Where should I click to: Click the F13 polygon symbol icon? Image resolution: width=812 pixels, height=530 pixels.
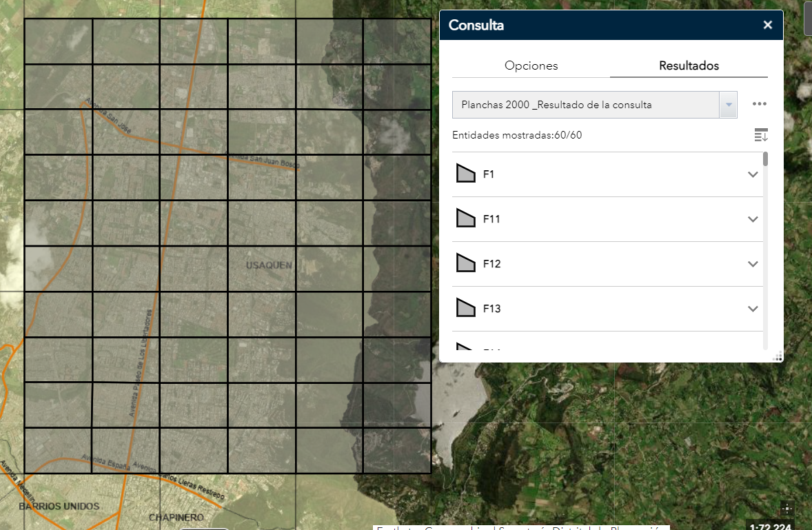[x=466, y=309]
